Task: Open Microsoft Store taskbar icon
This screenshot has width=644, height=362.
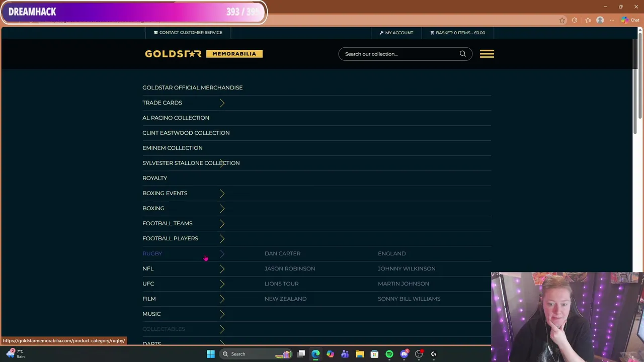Action: [x=374, y=354]
